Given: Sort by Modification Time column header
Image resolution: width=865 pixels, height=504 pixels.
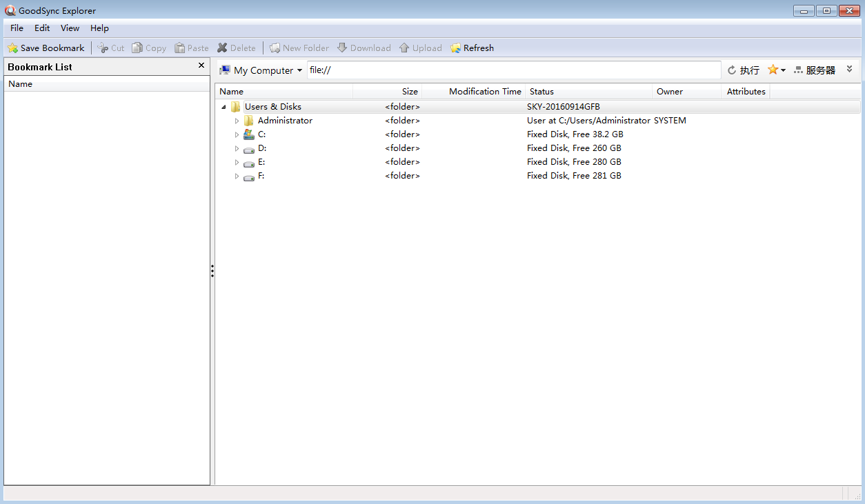Looking at the screenshot, I should 474,92.
